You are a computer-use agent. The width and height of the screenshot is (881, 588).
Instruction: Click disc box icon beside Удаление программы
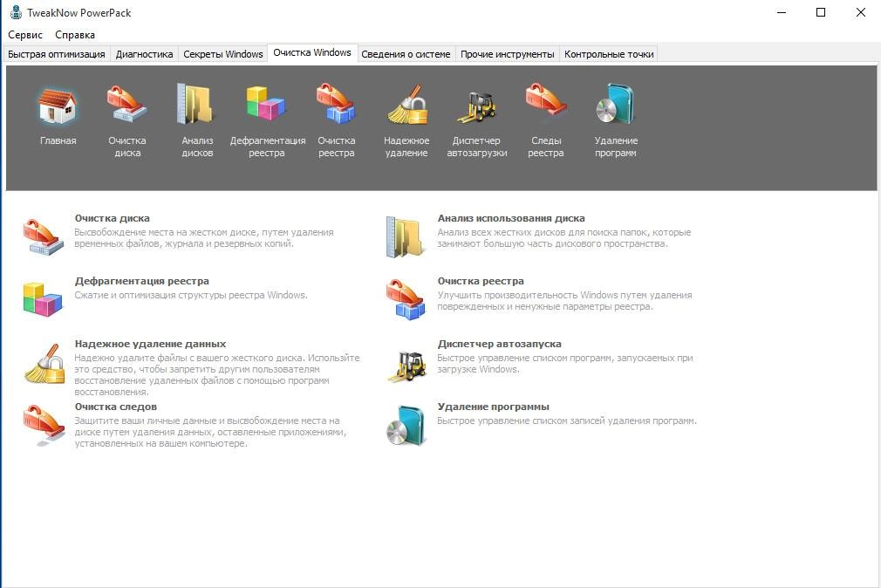pyautogui.click(x=406, y=426)
